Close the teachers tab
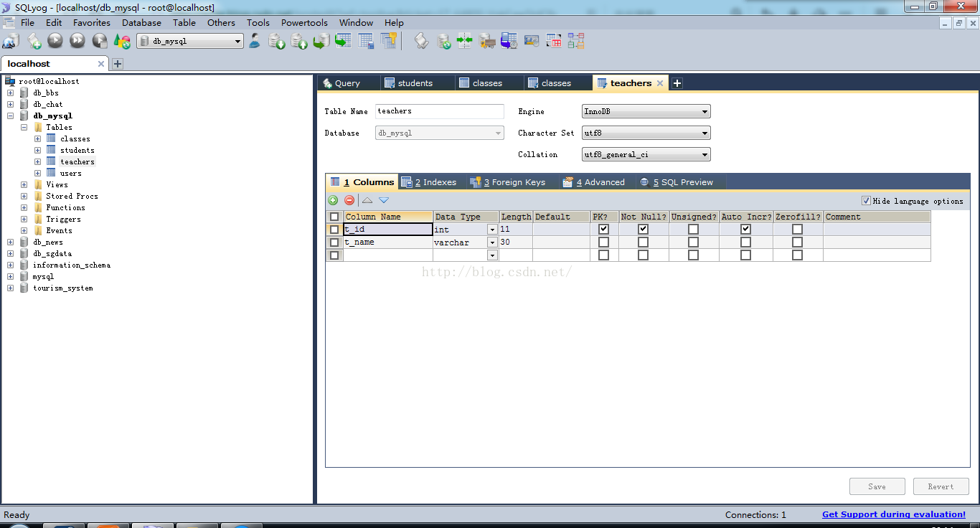The height and width of the screenshot is (528, 980). tap(660, 83)
